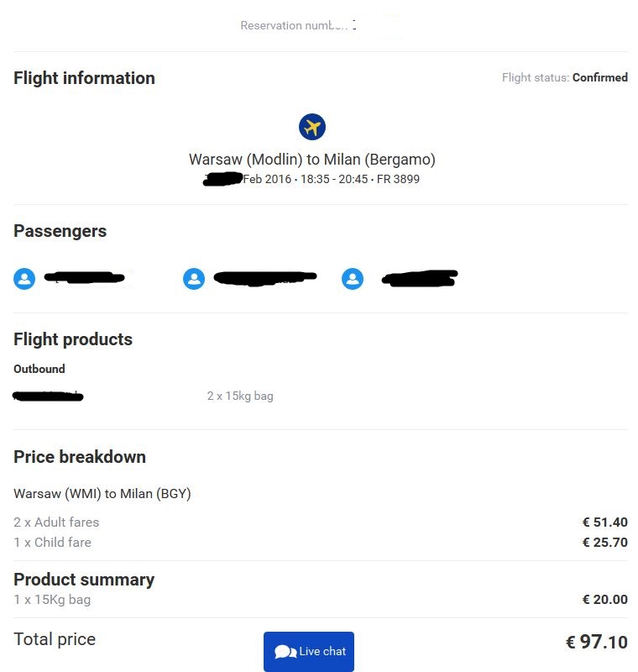Open the Live chat button

pos(309,652)
